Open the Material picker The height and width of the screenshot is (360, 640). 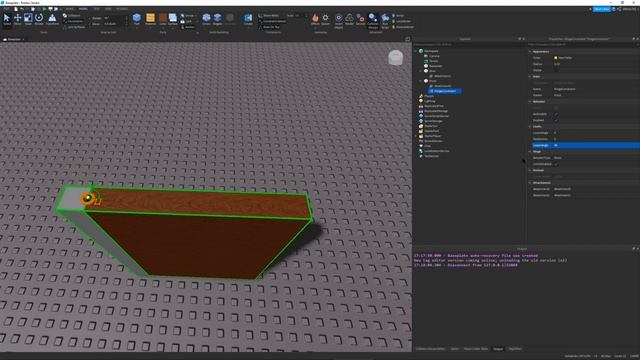(150, 19)
